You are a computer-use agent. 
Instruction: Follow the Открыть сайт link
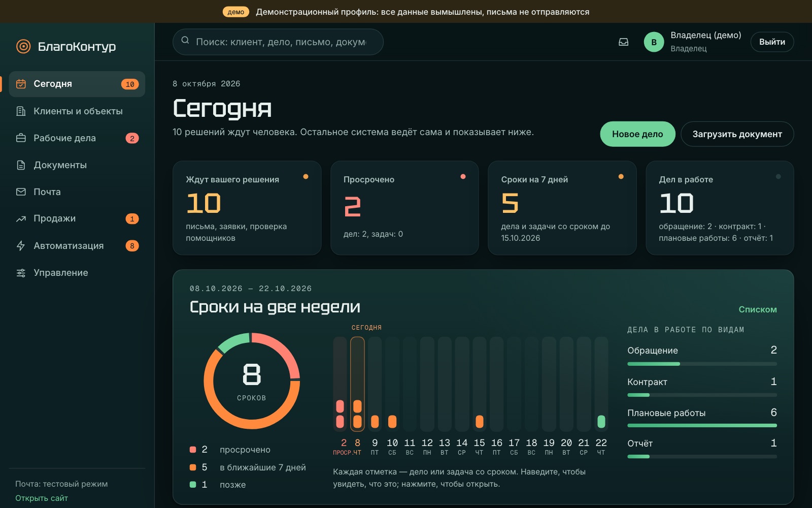coord(42,498)
